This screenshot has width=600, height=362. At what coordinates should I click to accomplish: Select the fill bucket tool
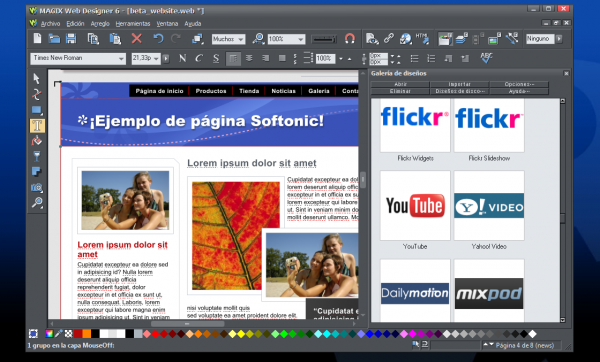(37, 141)
